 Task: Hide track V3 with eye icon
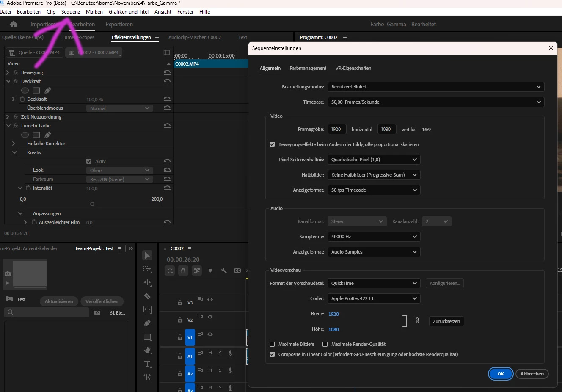[210, 299]
